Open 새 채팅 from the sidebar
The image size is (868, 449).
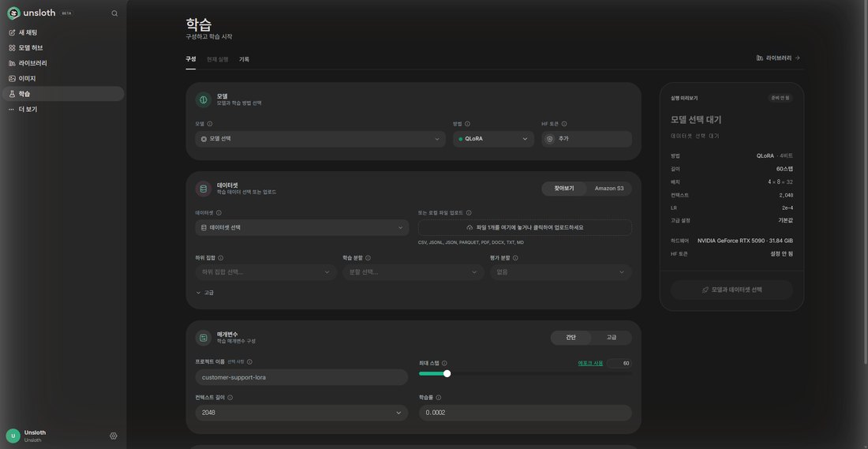click(x=63, y=32)
